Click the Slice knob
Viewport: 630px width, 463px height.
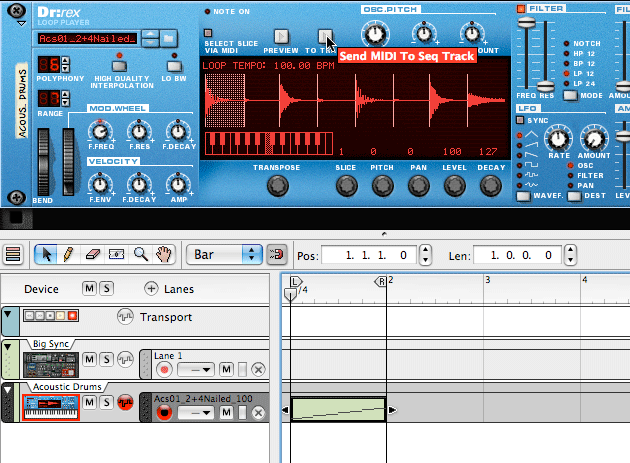(346, 186)
